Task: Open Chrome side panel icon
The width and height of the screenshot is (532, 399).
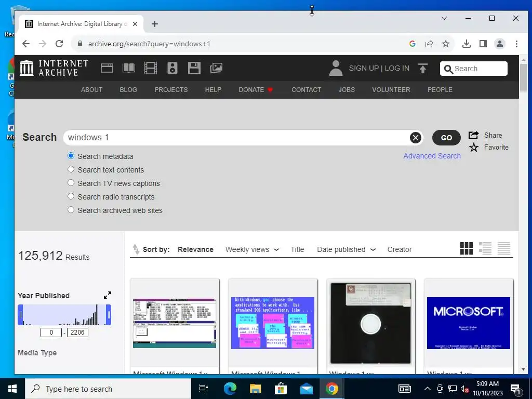Action: [x=483, y=44]
